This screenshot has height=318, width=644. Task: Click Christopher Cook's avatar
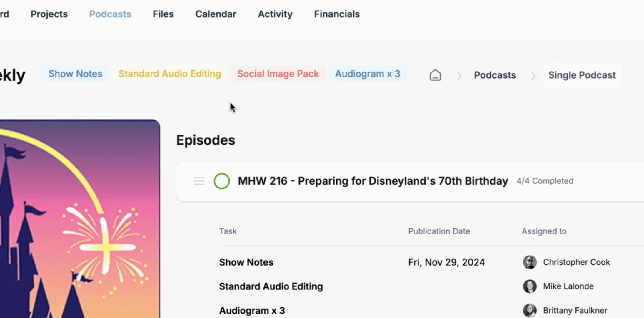pos(530,262)
